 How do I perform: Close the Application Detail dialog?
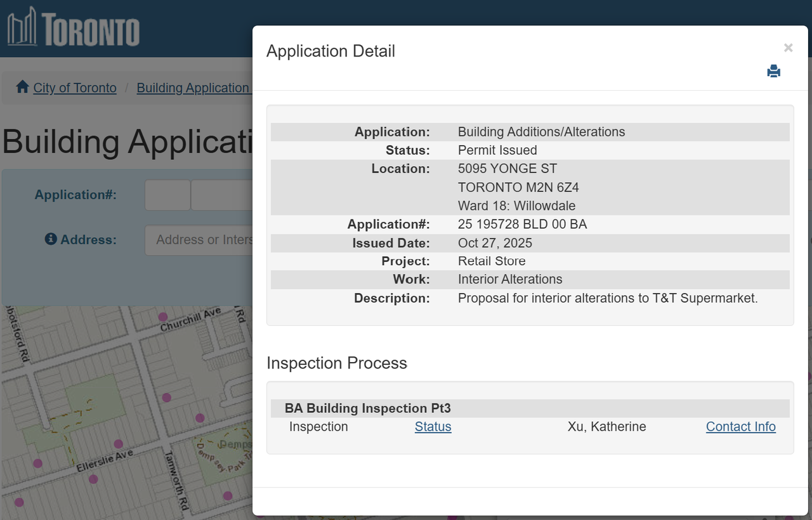(x=788, y=48)
